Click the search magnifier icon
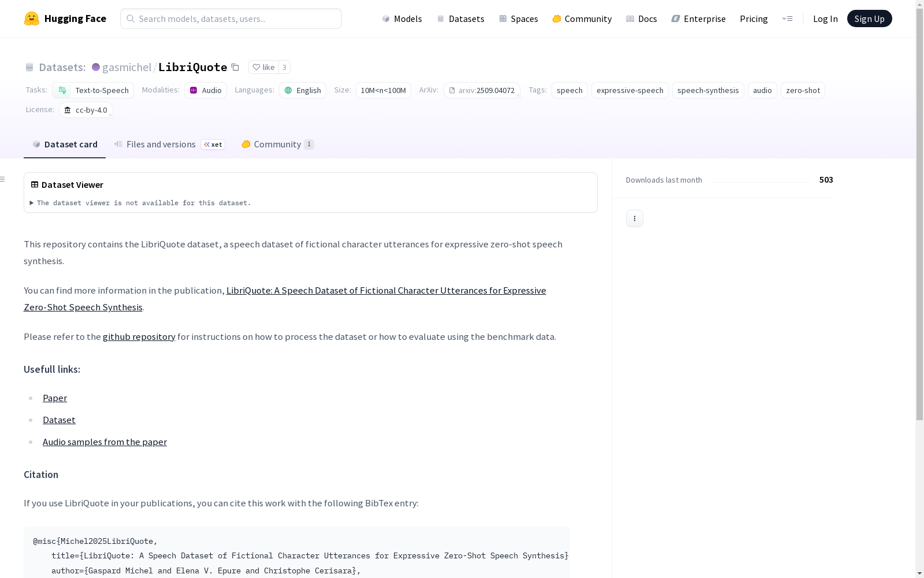 tap(131, 18)
